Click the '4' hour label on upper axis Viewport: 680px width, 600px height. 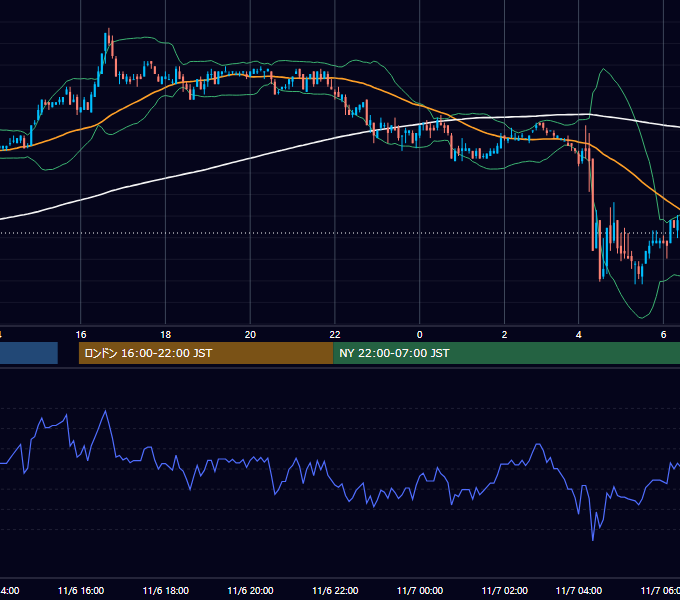tap(579, 335)
